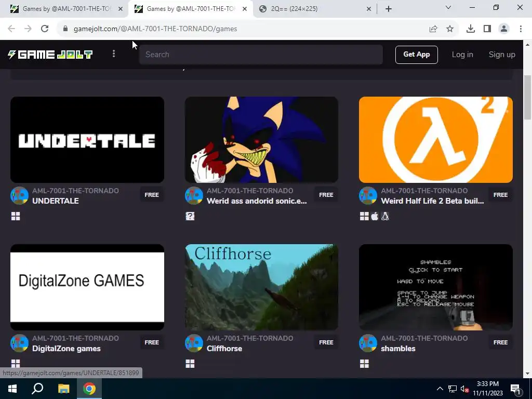Open File Explorer from taskbar
The height and width of the screenshot is (399, 532).
pos(63,389)
